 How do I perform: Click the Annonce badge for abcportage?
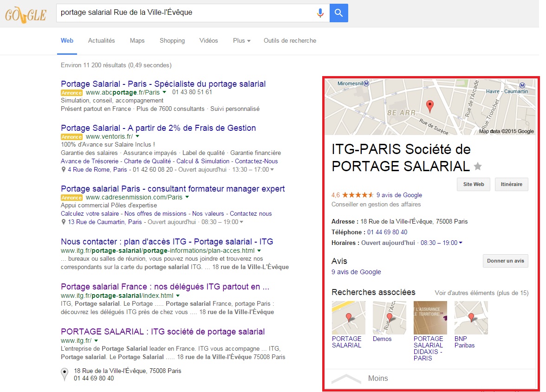[71, 93]
